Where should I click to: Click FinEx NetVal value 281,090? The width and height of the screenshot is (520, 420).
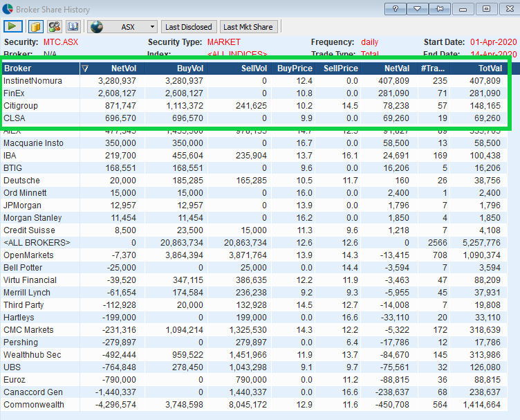[393, 93]
